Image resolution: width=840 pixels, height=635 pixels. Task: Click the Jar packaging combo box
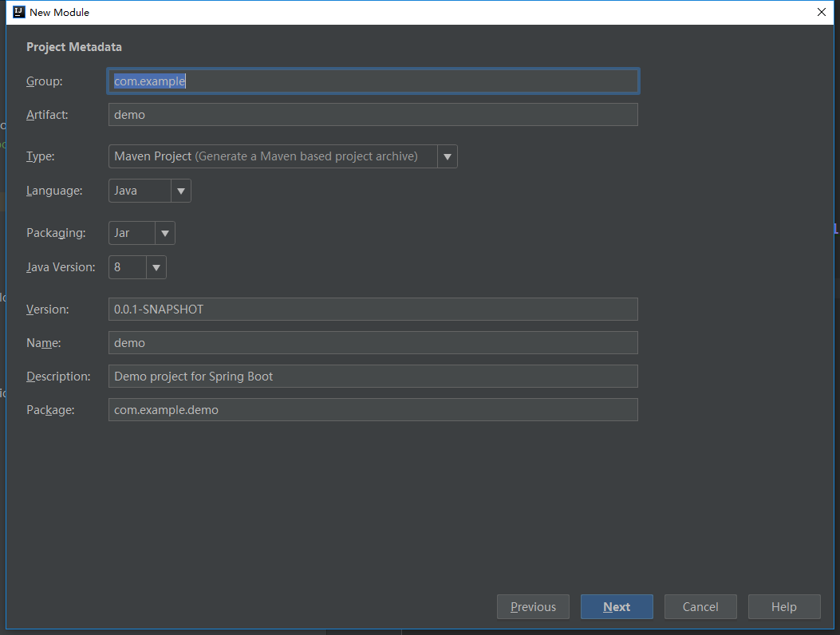(x=132, y=233)
